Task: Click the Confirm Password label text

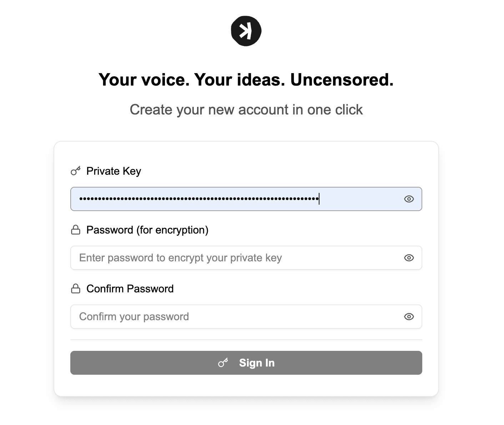Action: 130,289
